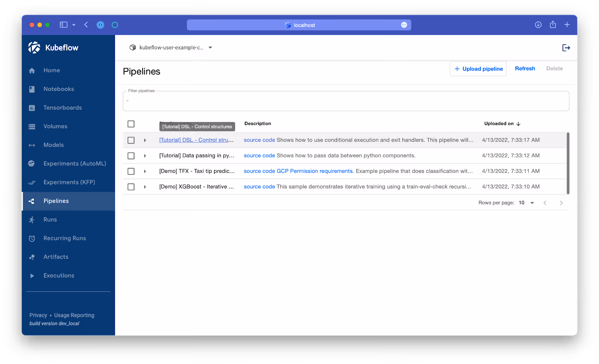Click the Home house icon in sidebar

(x=32, y=71)
